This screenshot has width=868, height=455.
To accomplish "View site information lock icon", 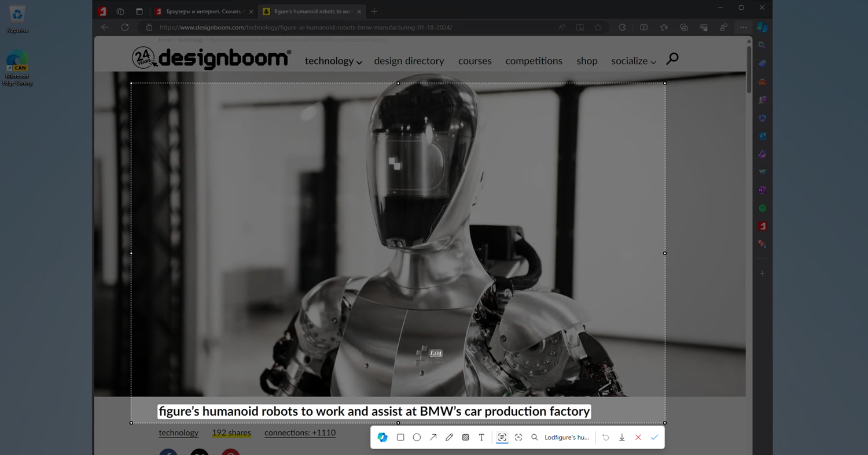I will point(149,27).
